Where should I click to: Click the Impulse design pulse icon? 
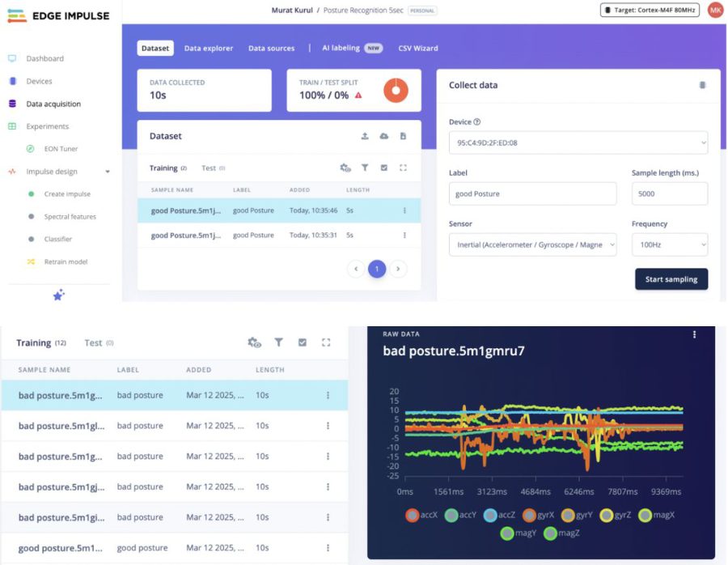(12, 172)
